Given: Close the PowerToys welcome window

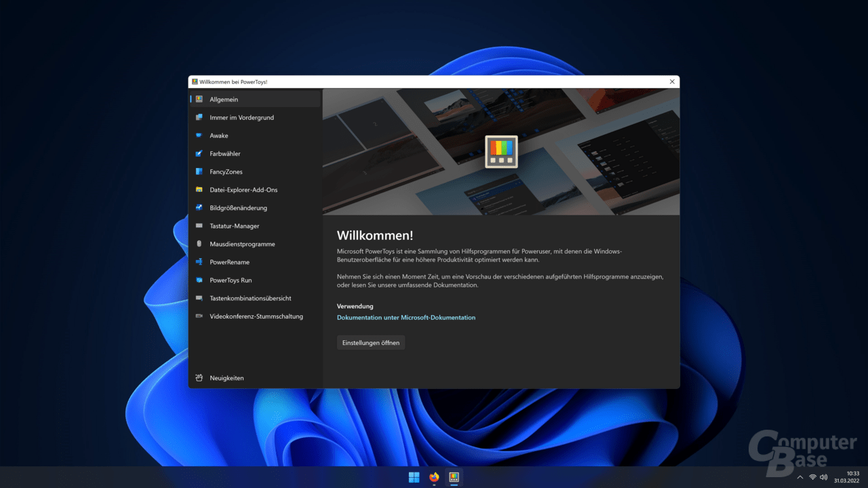Looking at the screenshot, I should pyautogui.click(x=672, y=81).
